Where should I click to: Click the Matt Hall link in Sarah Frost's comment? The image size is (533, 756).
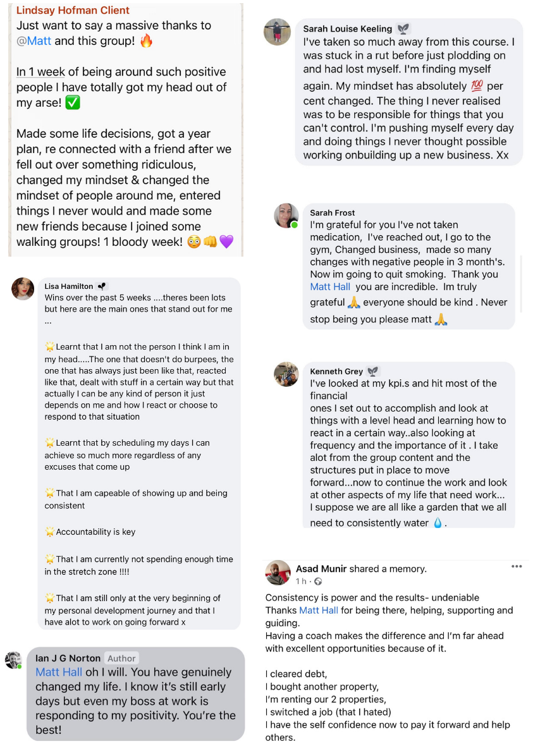click(330, 287)
